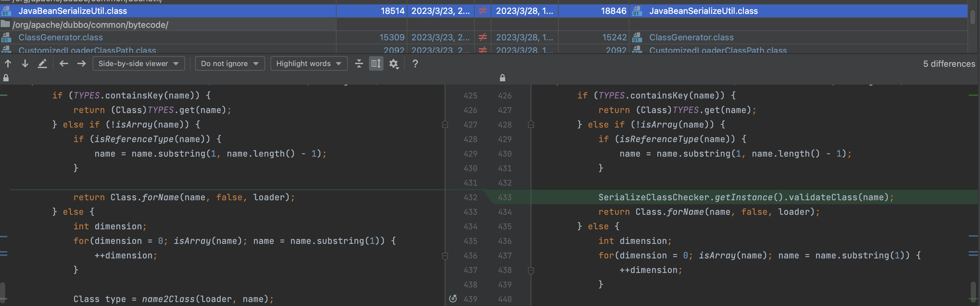Image resolution: width=980 pixels, height=306 pixels.
Task: Click the recursive call icon at line 439
Action: pos(452,298)
